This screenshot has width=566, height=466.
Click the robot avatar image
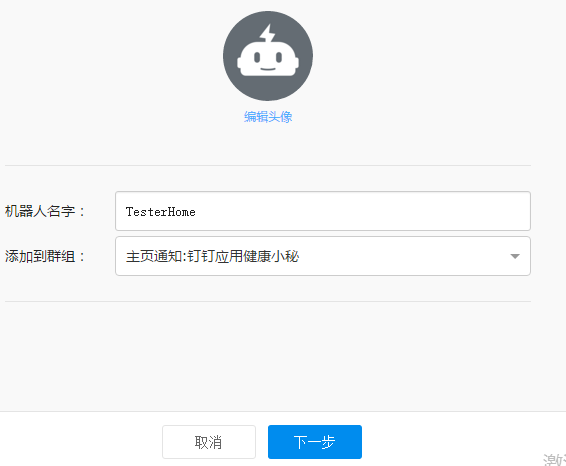click(x=268, y=56)
